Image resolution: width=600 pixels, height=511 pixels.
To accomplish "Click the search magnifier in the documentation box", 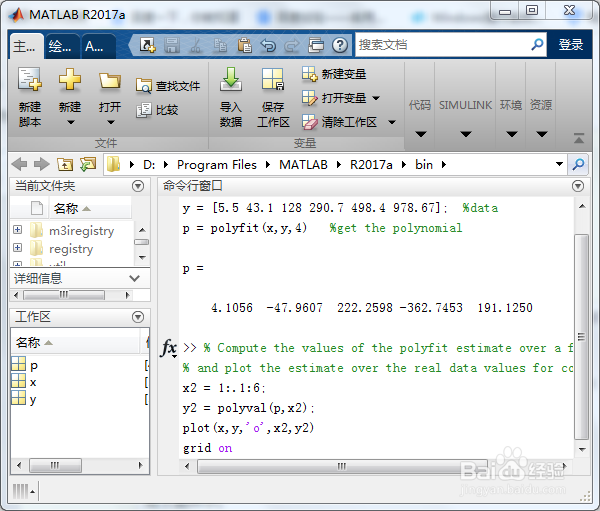I will (537, 45).
